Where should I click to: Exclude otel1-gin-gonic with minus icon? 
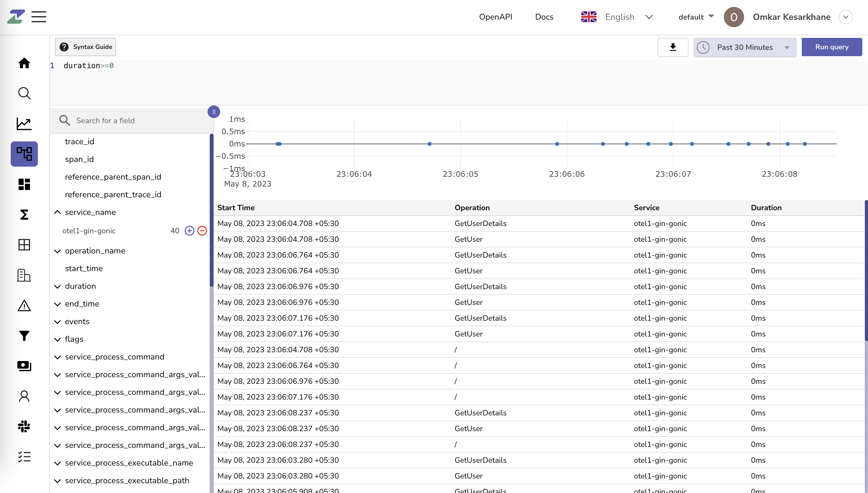pyautogui.click(x=202, y=231)
